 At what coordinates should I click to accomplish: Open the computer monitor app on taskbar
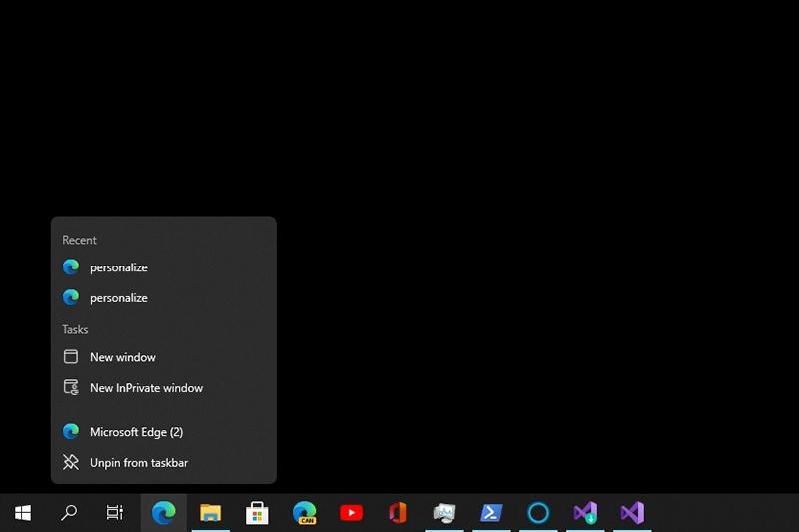click(444, 513)
